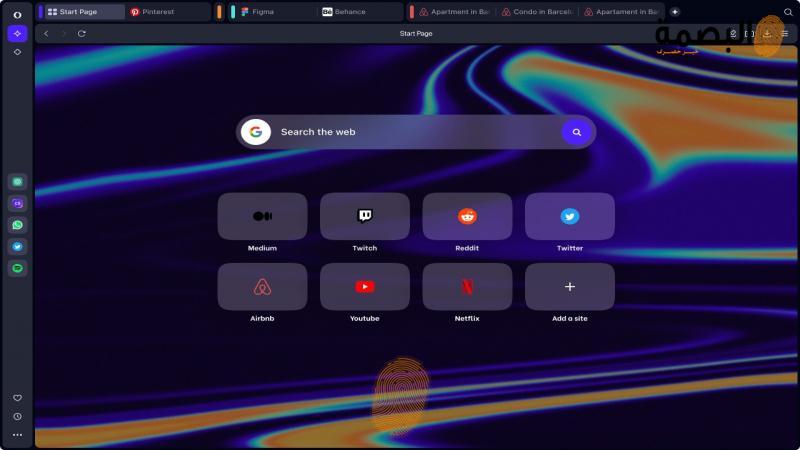This screenshot has height=450, width=800.
Task: Open the tab search magnifier icon
Action: (788, 12)
